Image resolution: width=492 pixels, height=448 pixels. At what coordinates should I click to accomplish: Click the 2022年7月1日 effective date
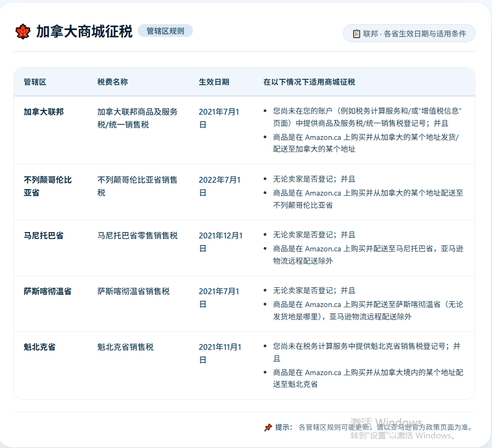[220, 186]
